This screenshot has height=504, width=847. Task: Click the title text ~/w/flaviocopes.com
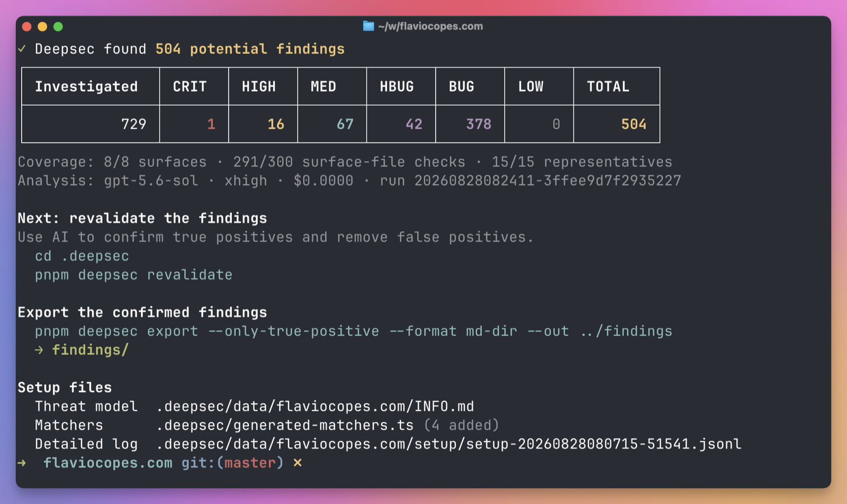[x=430, y=26]
